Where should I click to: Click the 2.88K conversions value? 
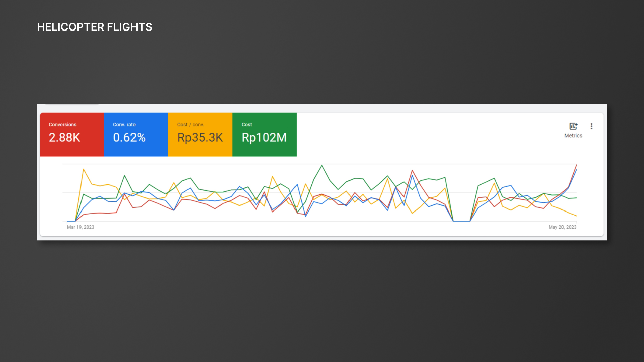[64, 137]
